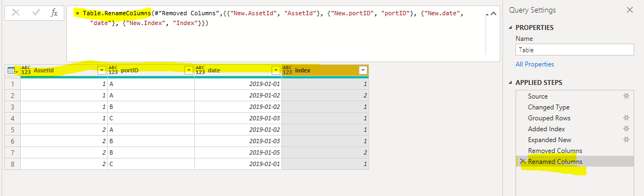Collapse the APPLIED STEPS section
644x196 pixels.
pos(511,83)
